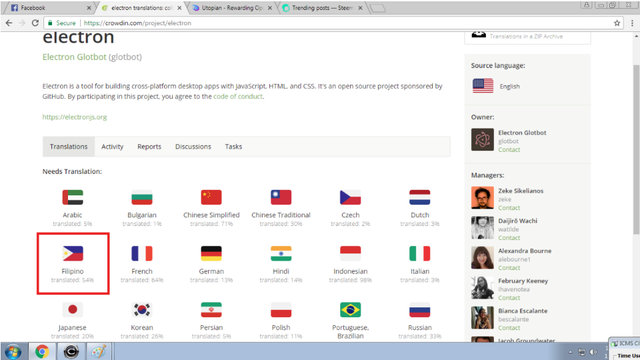This screenshot has width=640, height=360.
Task: Select the French flag icon
Action: click(142, 253)
